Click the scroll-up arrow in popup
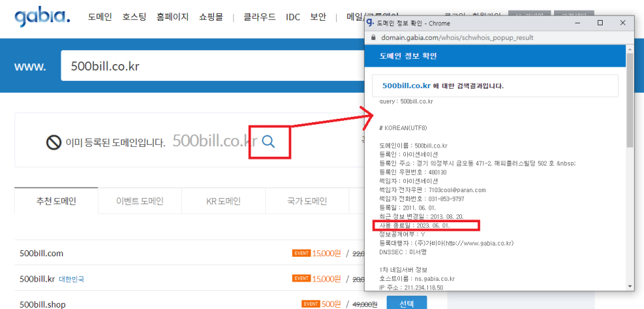 [629, 49]
